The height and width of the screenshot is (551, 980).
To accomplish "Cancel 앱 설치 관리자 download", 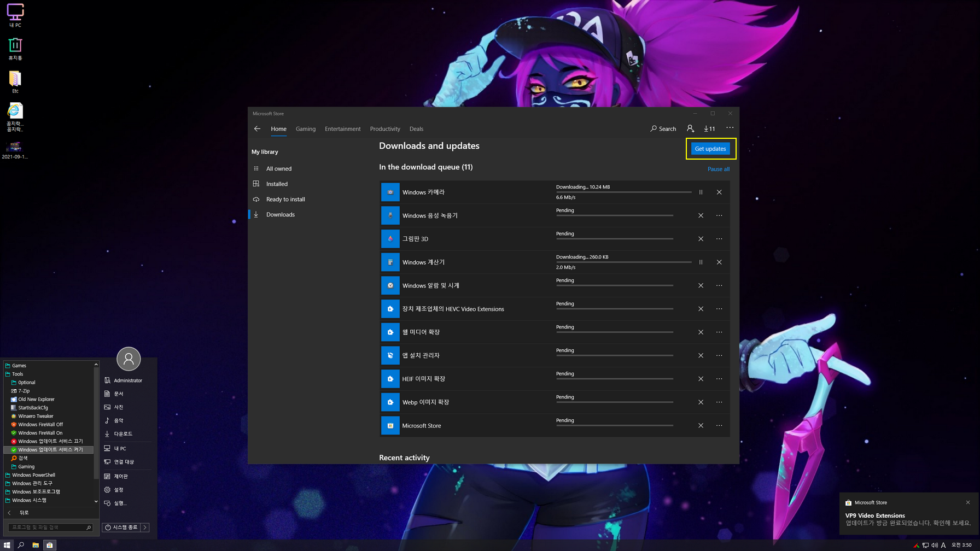I will tap(701, 355).
